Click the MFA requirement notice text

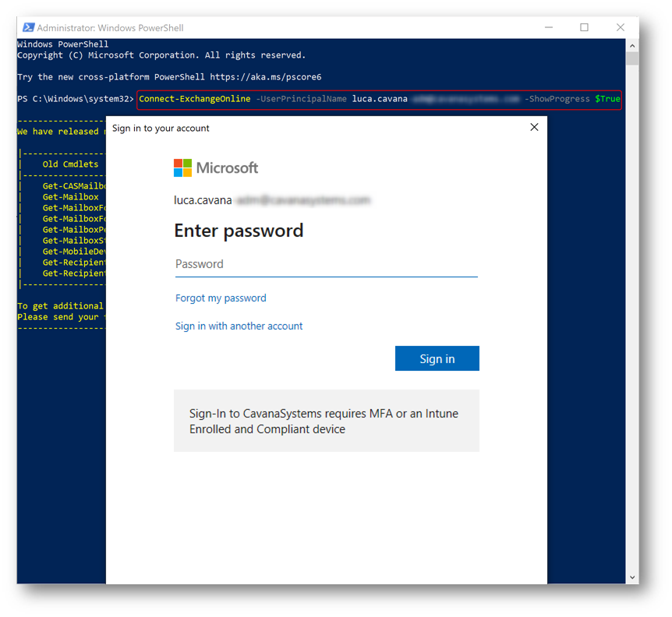point(324,421)
